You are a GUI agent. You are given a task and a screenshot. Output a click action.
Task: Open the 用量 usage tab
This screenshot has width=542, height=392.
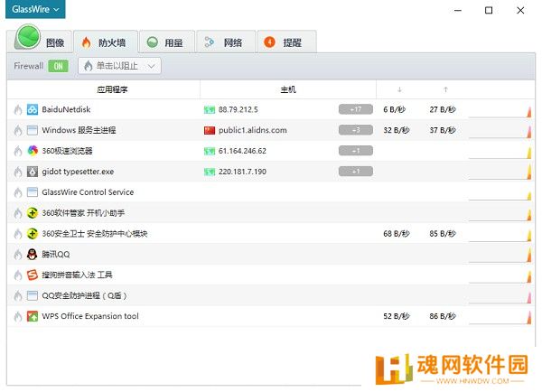[167, 42]
